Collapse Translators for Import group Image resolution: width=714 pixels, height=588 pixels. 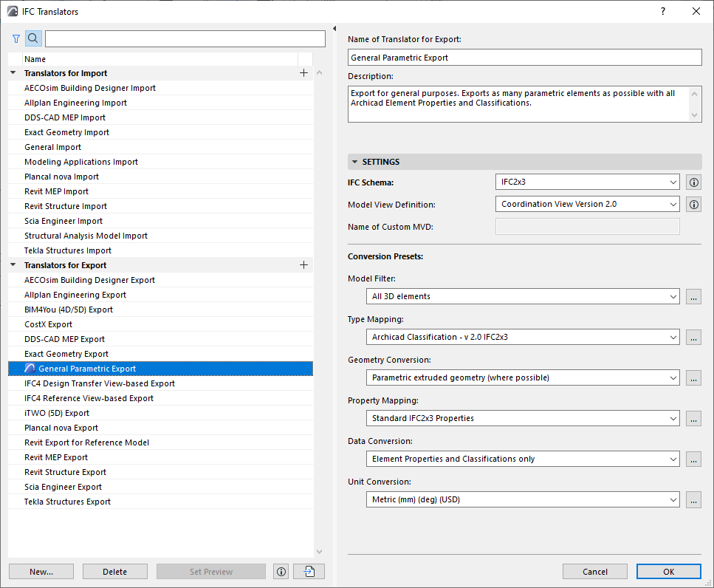pyautogui.click(x=13, y=73)
